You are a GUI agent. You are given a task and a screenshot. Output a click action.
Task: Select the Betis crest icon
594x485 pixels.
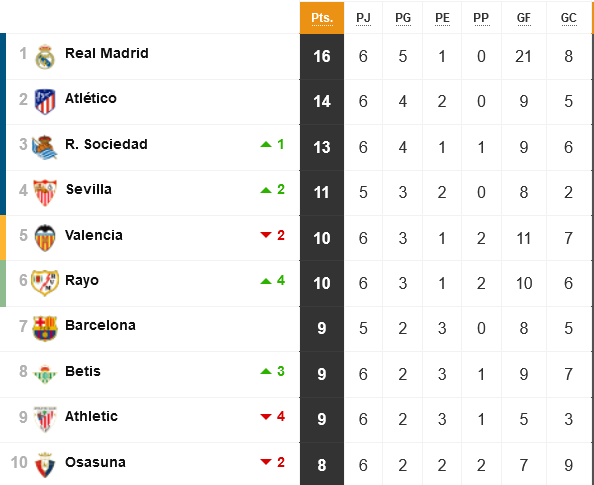(x=45, y=374)
